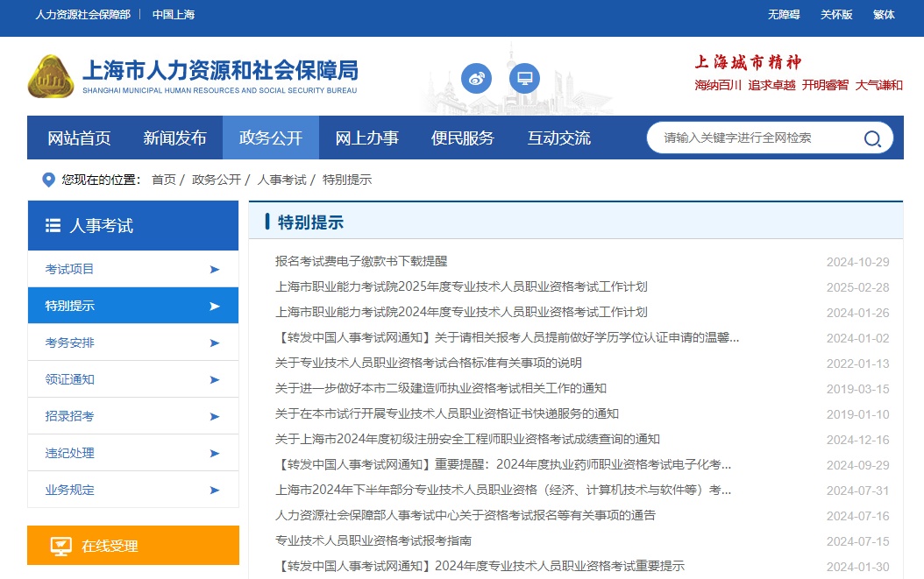Open the 网上办事 nav tab
Screen dimensions: 924x579
click(x=367, y=138)
